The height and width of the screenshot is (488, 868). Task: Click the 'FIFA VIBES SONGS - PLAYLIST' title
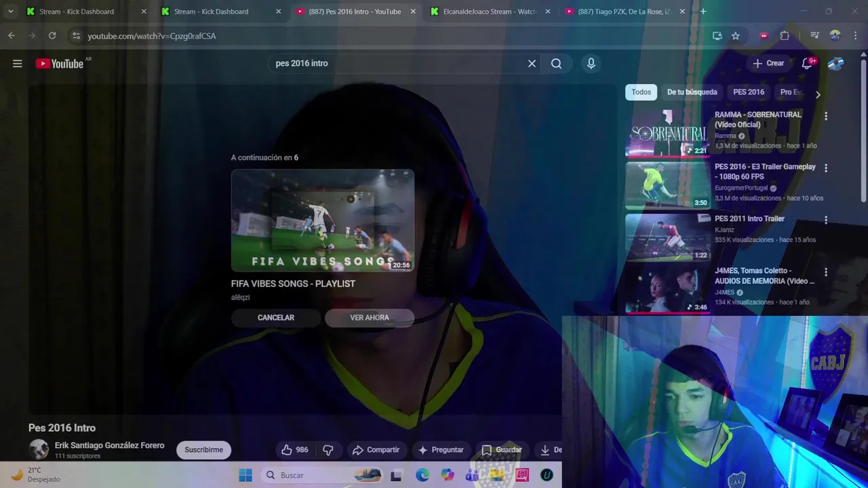pyautogui.click(x=293, y=284)
